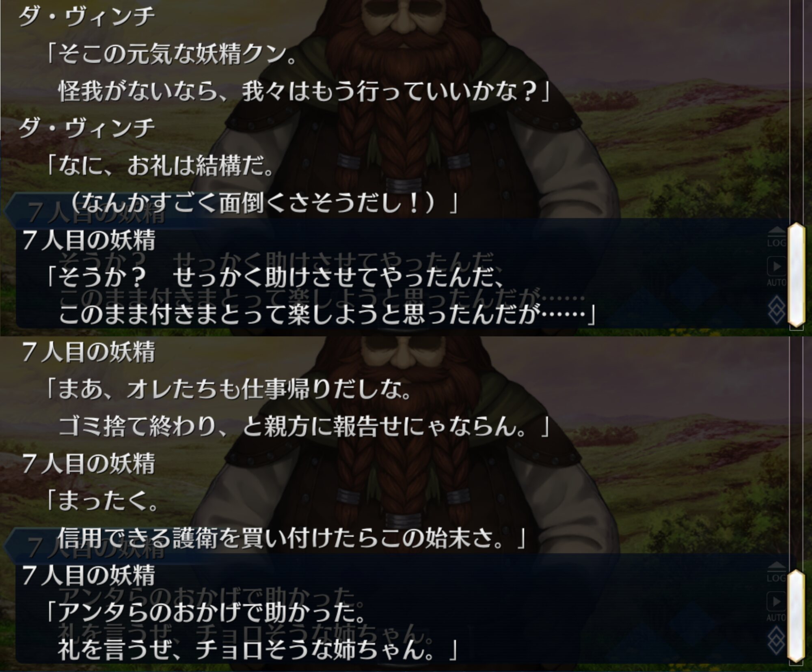Image resolution: width=812 pixels, height=672 pixels.
Task: Click the double-diamond icon beside このまま付きまとって line
Action: click(x=777, y=310)
